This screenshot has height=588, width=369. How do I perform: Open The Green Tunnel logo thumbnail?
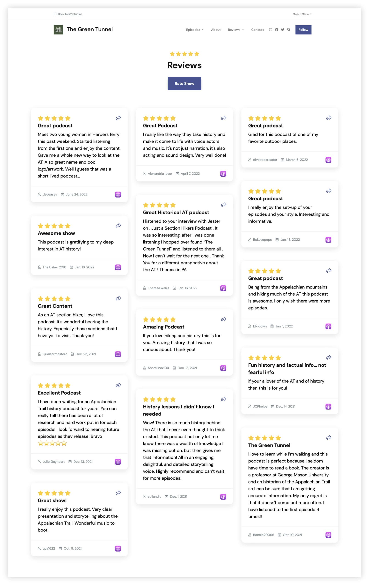[58, 30]
